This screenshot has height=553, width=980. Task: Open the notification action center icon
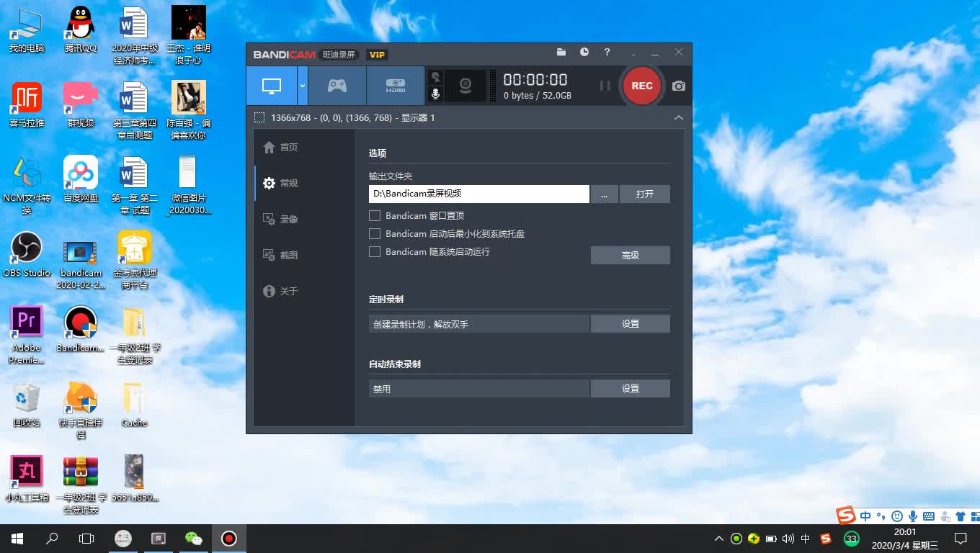click(960, 539)
